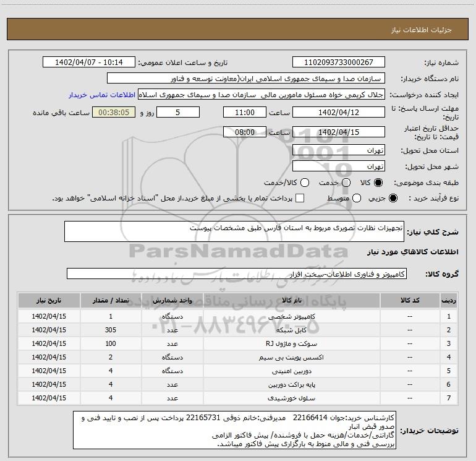The height and width of the screenshot is (461, 476).
Task: Click quantity 2 for اکسس پوینت
Action: coord(111,357)
